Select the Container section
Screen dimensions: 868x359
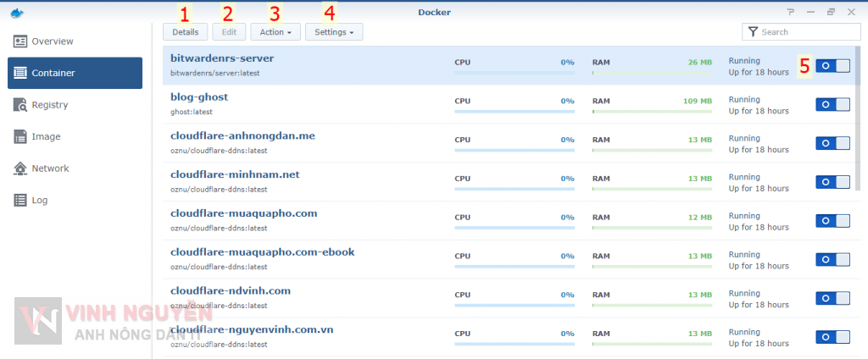click(x=75, y=73)
